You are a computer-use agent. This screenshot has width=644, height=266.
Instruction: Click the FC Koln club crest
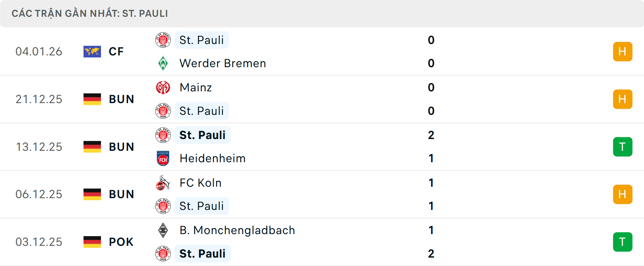click(163, 183)
